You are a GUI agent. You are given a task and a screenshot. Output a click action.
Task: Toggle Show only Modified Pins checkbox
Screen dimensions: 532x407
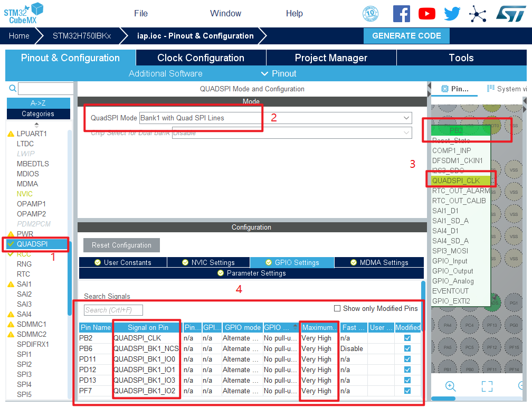pos(337,309)
